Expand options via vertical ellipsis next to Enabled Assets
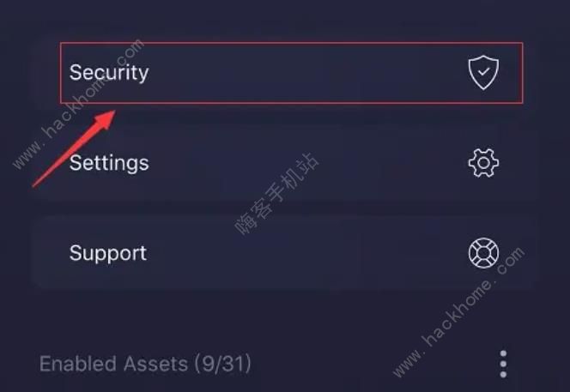This screenshot has height=392, width=570. pyautogui.click(x=503, y=364)
